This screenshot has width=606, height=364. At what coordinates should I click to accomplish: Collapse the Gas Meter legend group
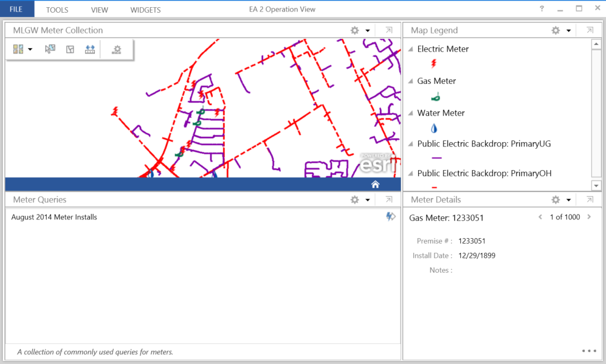[411, 81]
